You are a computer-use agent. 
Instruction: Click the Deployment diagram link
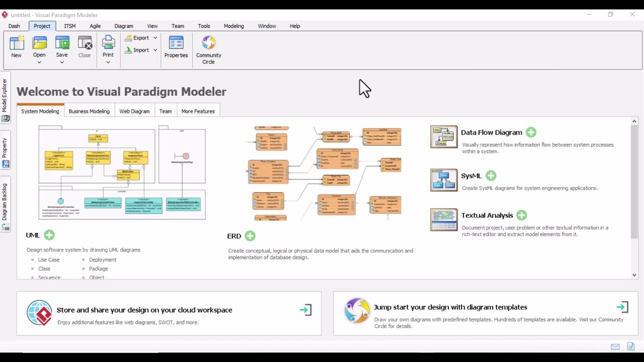point(103,260)
